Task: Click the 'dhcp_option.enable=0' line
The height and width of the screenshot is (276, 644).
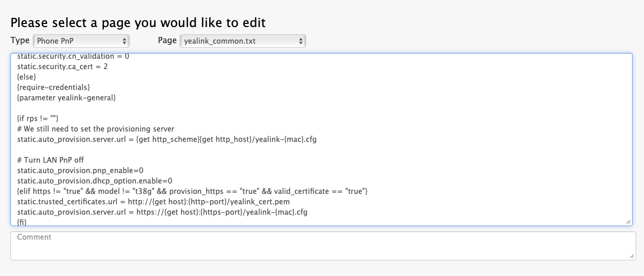Action: (95, 181)
